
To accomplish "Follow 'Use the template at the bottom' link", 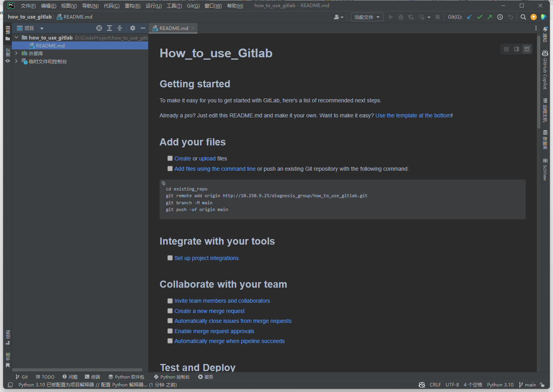I will [x=413, y=115].
